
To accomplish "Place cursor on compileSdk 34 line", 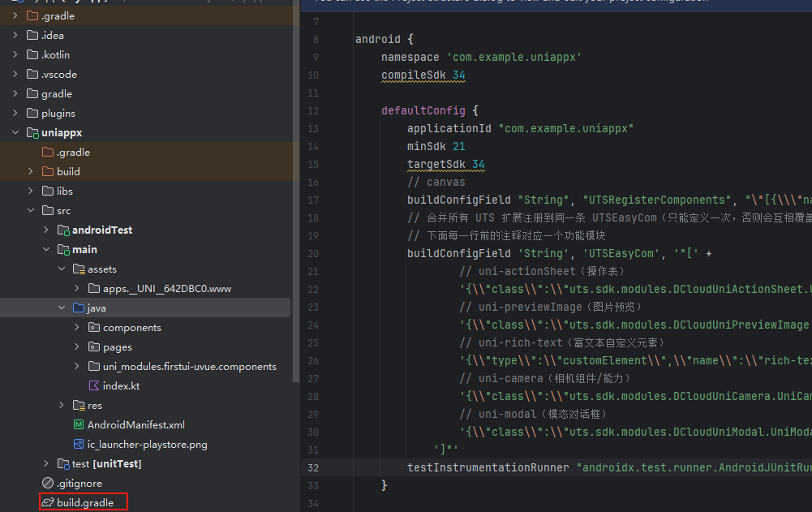I will (423, 75).
